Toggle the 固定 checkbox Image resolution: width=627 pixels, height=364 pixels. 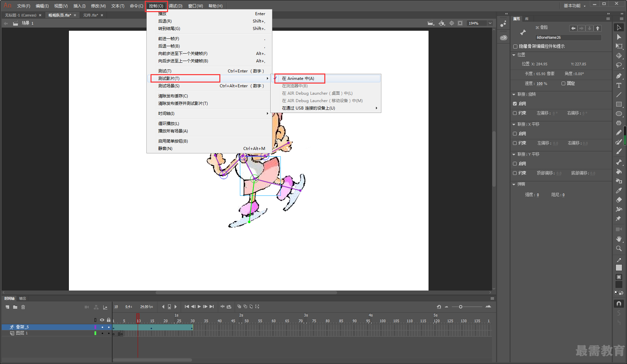click(563, 83)
